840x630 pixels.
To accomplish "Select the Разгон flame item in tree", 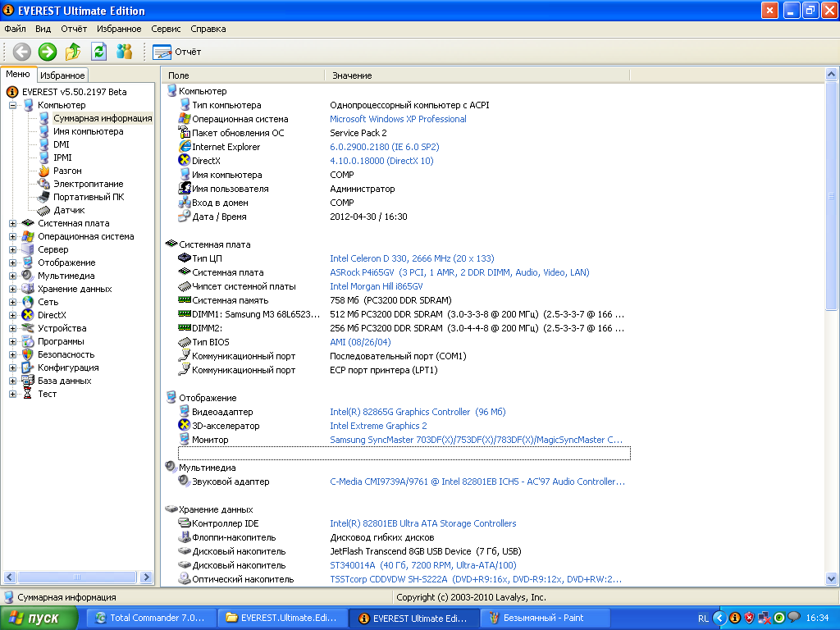I will point(67,171).
